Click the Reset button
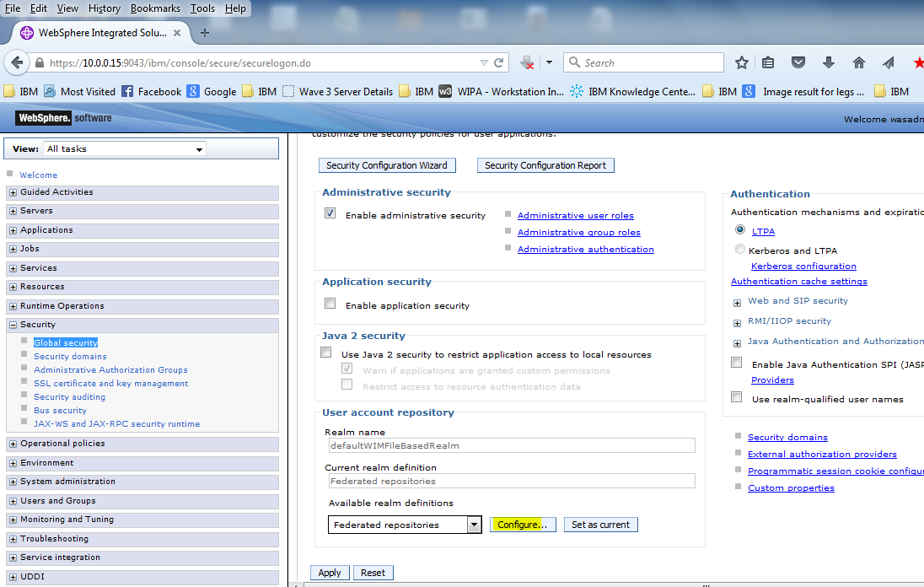This screenshot has width=924, height=587. coord(373,573)
